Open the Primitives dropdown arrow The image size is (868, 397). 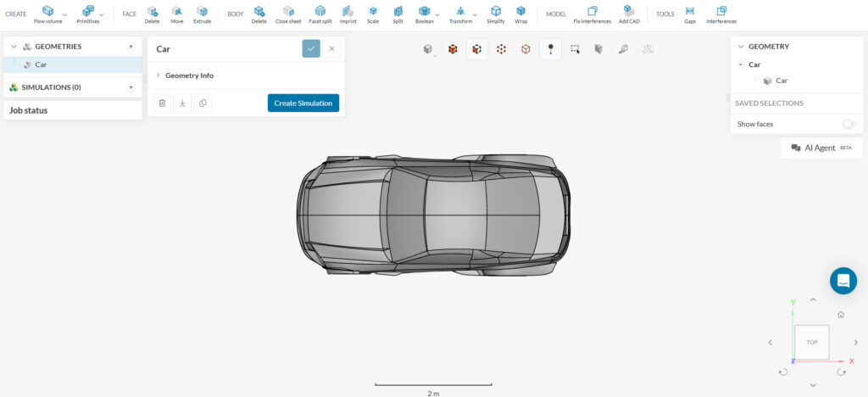point(102,15)
